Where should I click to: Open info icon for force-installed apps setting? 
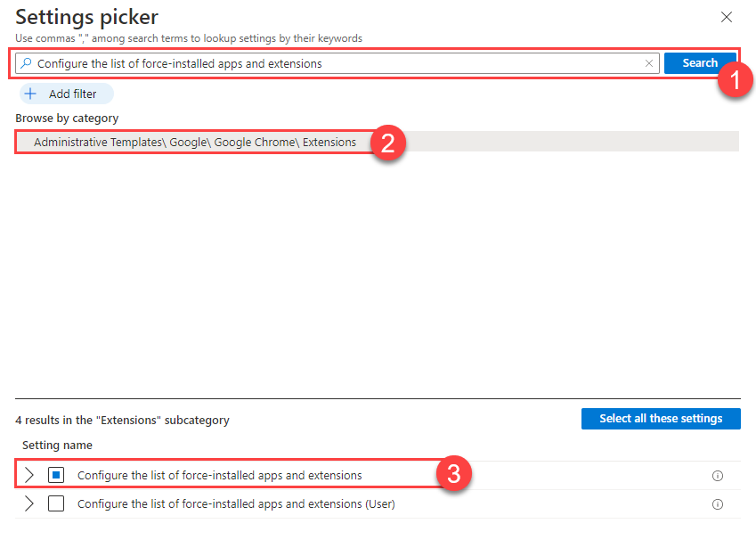[718, 476]
